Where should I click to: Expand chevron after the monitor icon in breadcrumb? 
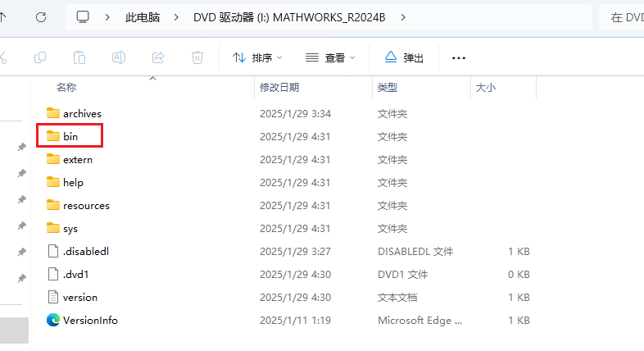[x=107, y=17]
